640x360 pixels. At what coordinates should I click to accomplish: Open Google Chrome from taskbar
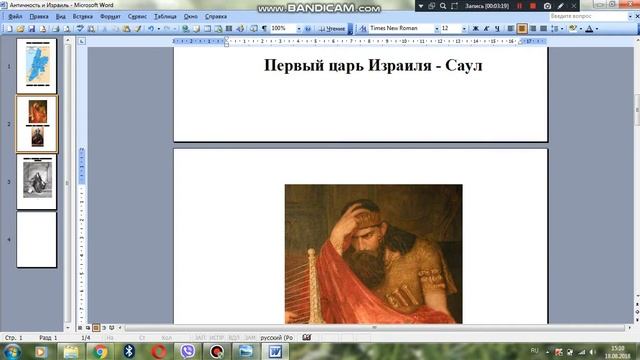pos(100,351)
